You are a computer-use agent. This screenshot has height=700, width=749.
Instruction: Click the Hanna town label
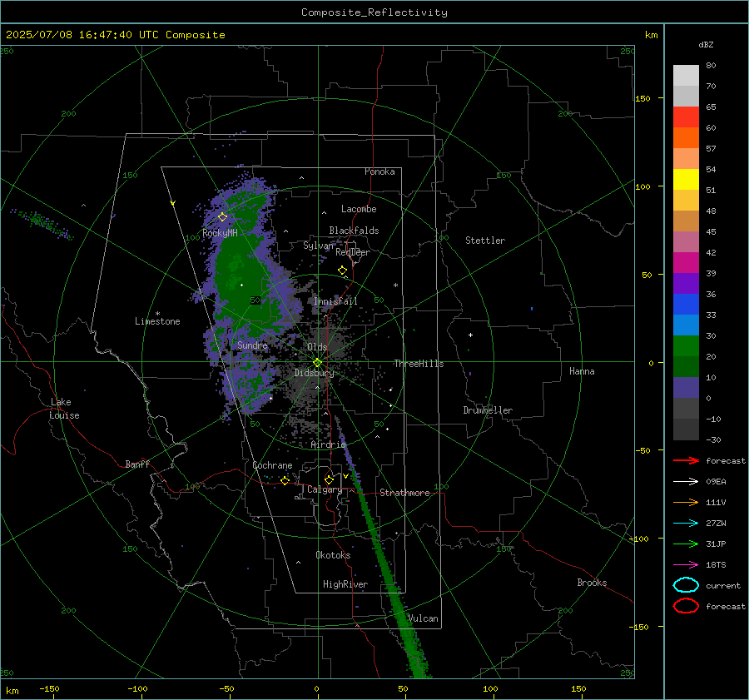click(582, 371)
